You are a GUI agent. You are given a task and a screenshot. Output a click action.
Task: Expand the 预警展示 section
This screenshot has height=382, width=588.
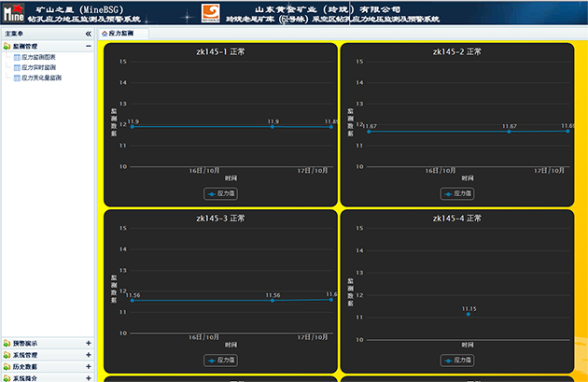(89, 343)
